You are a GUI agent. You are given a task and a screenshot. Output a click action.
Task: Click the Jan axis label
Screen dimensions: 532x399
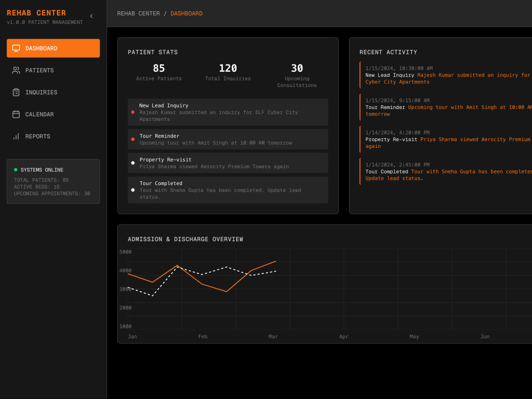point(132,337)
